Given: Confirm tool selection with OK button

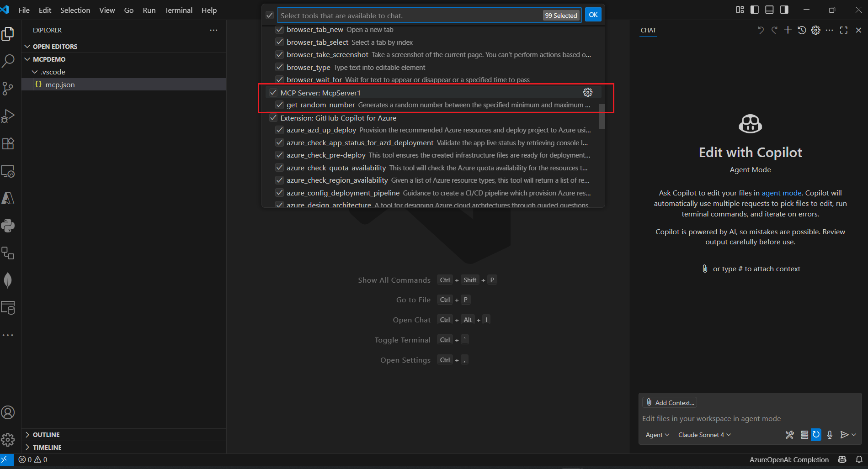Looking at the screenshot, I should tap(593, 15).
